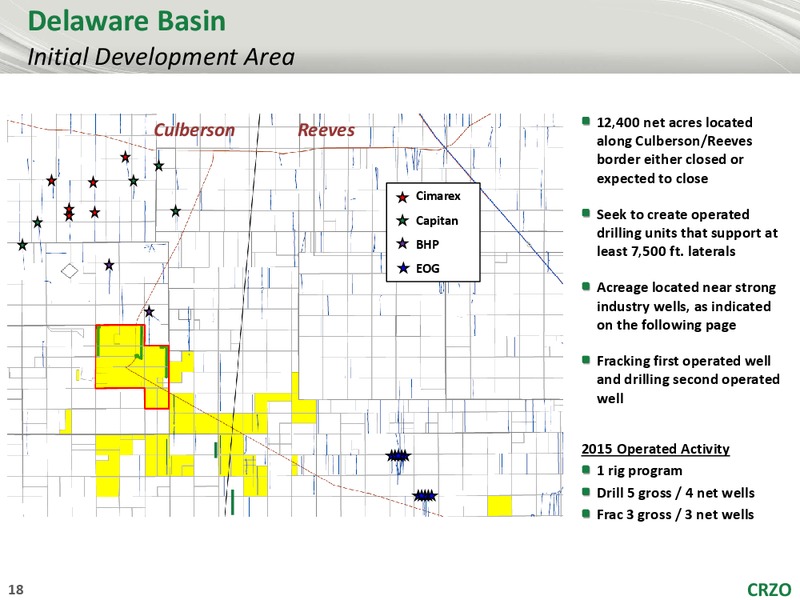Select the text 'Frac 3 gross / 3 net wells'
800x600 pixels.
[x=675, y=514]
